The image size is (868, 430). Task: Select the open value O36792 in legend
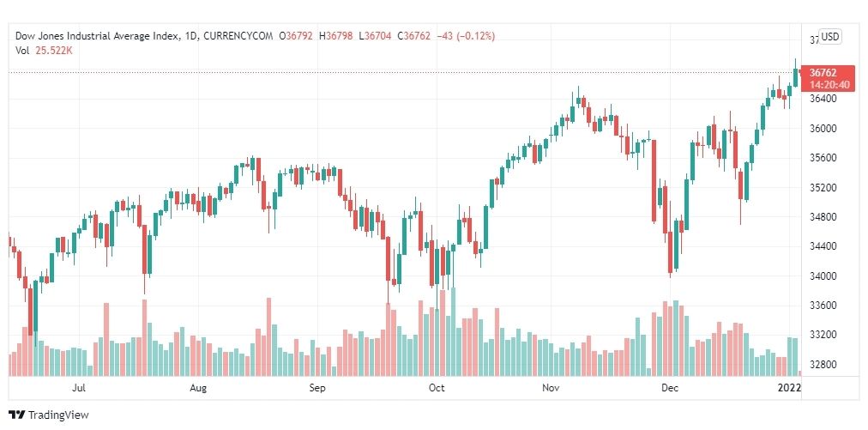(x=296, y=36)
